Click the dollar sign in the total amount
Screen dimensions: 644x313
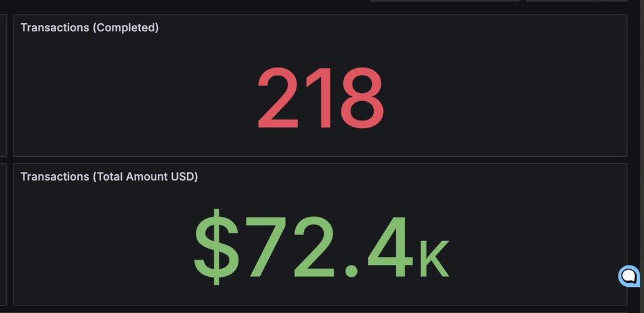pyautogui.click(x=216, y=247)
